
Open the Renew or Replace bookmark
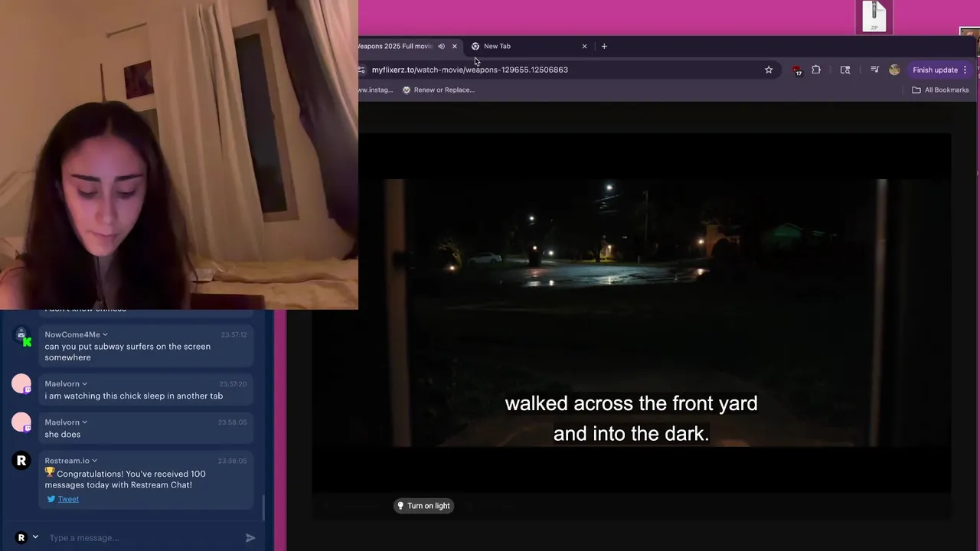pyautogui.click(x=439, y=90)
